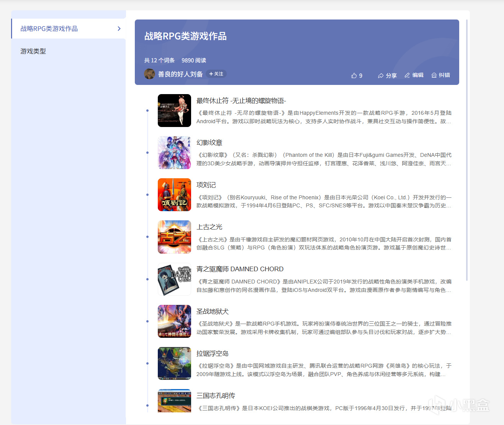504x425 pixels.
Task: Click description text of 上古之光
Action: tap(324, 244)
